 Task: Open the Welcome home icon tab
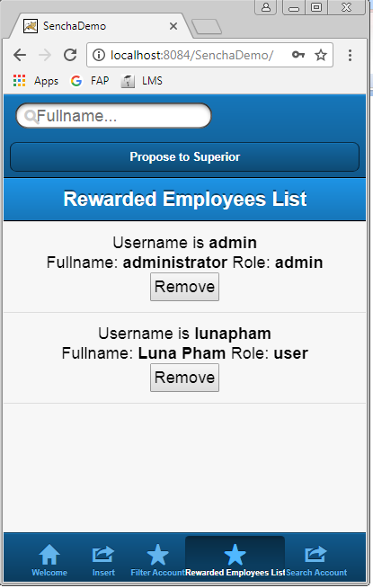[x=49, y=555]
